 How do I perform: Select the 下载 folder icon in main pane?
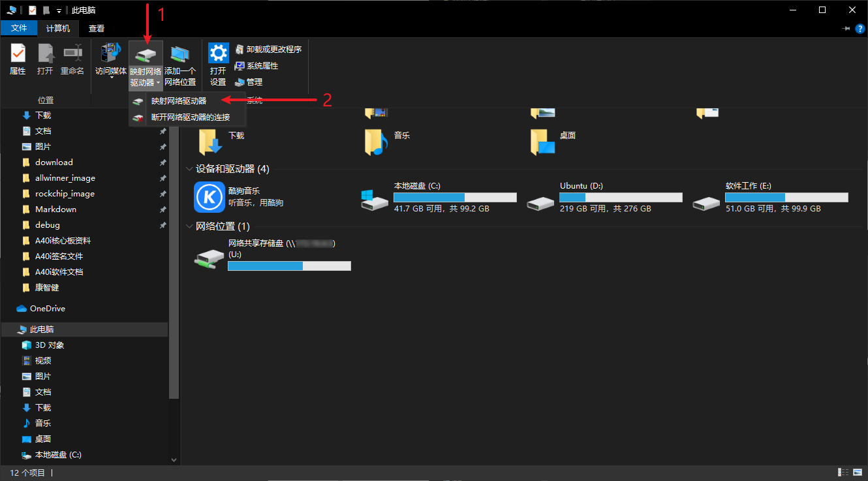coord(210,141)
